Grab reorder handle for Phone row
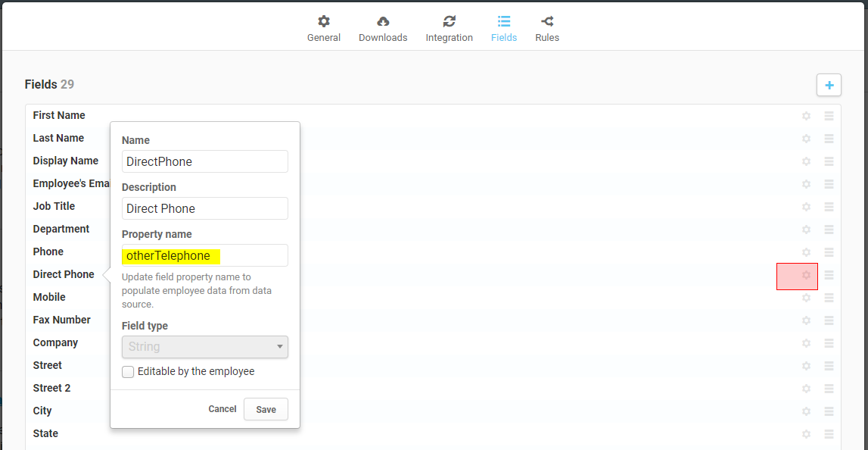Viewport: 868px width, 450px height. [829, 252]
